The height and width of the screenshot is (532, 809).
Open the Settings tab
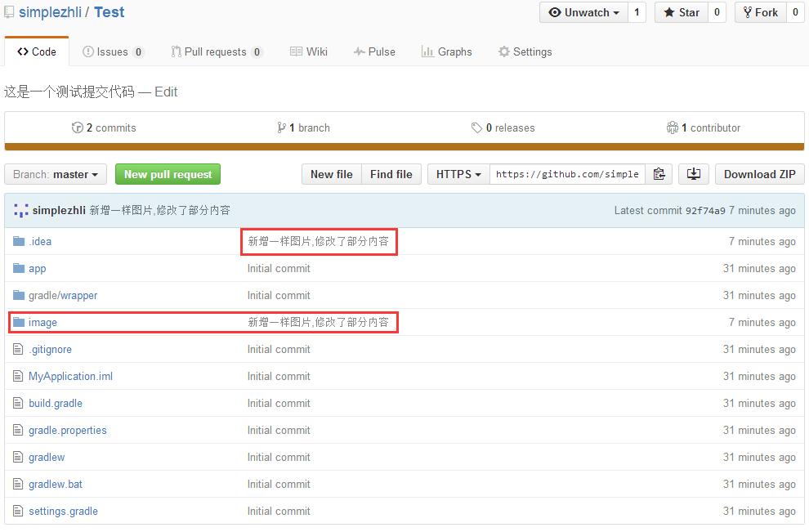(x=525, y=51)
